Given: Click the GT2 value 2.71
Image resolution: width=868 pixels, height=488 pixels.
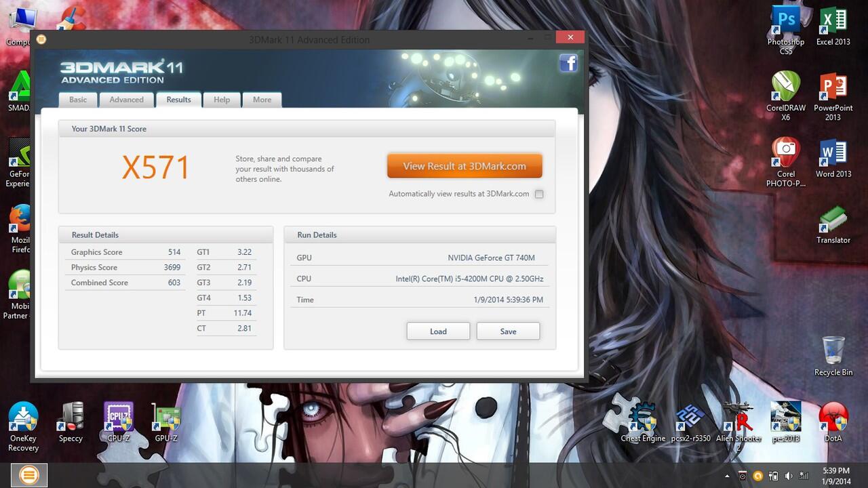Looking at the screenshot, I should [244, 268].
